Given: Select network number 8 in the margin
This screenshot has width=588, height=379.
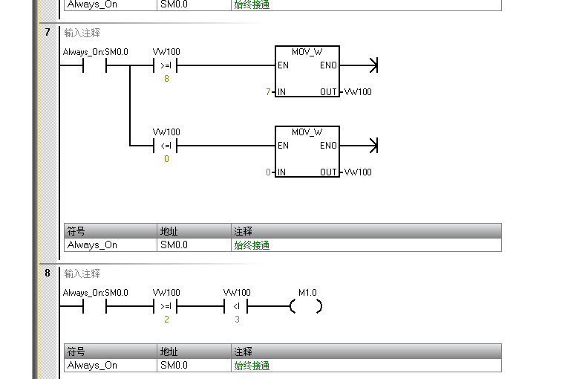Looking at the screenshot, I should [x=48, y=273].
